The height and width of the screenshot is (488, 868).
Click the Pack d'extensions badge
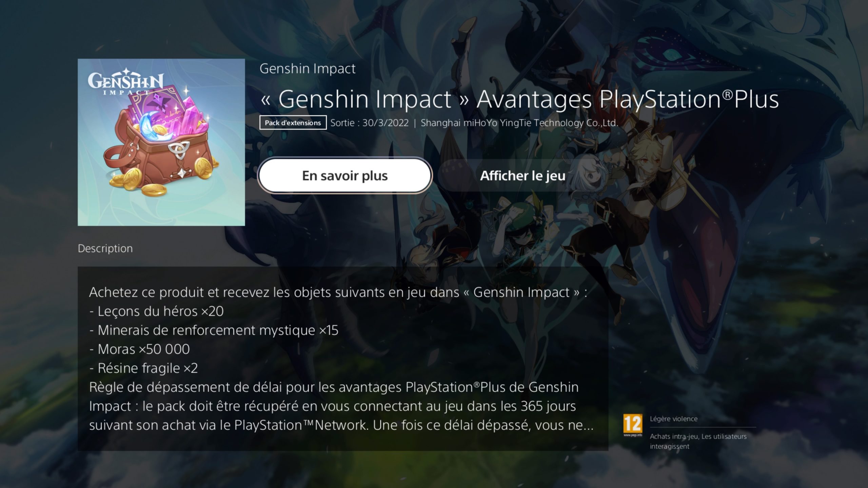click(x=293, y=123)
